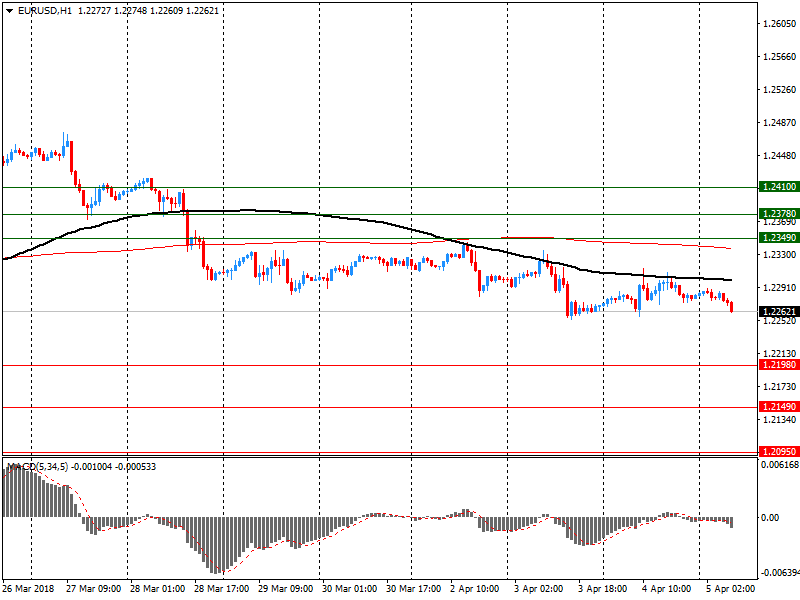This screenshot has width=800, height=600.
Task: Click the 3 Apr 02:00 time label
Action: tap(538, 589)
